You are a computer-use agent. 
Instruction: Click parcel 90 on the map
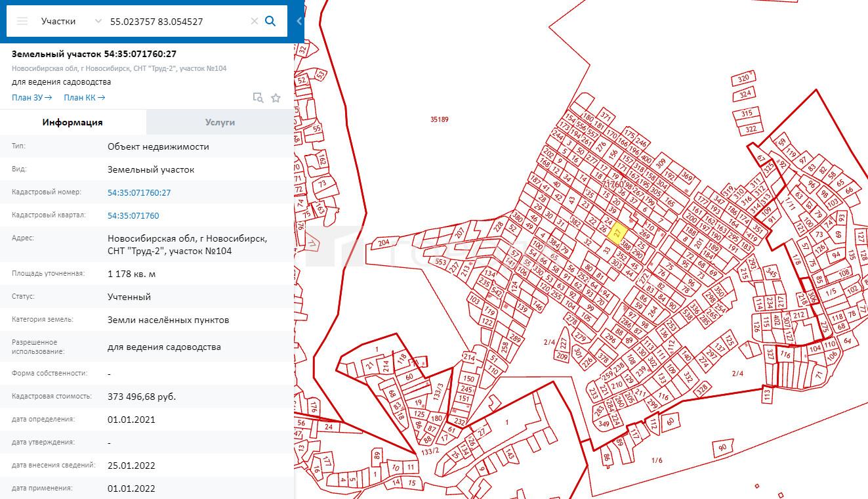point(722,447)
